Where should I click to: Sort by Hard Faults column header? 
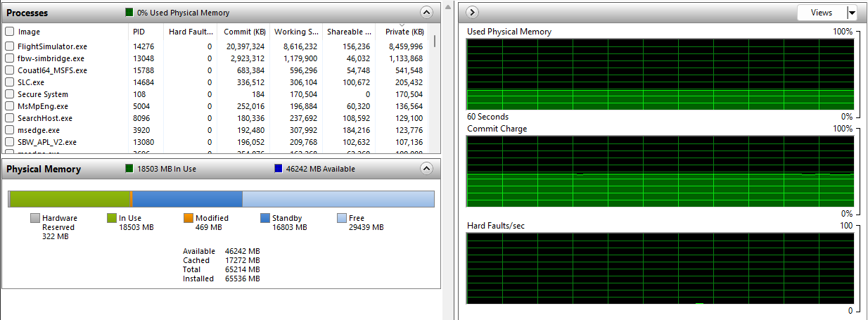point(190,32)
